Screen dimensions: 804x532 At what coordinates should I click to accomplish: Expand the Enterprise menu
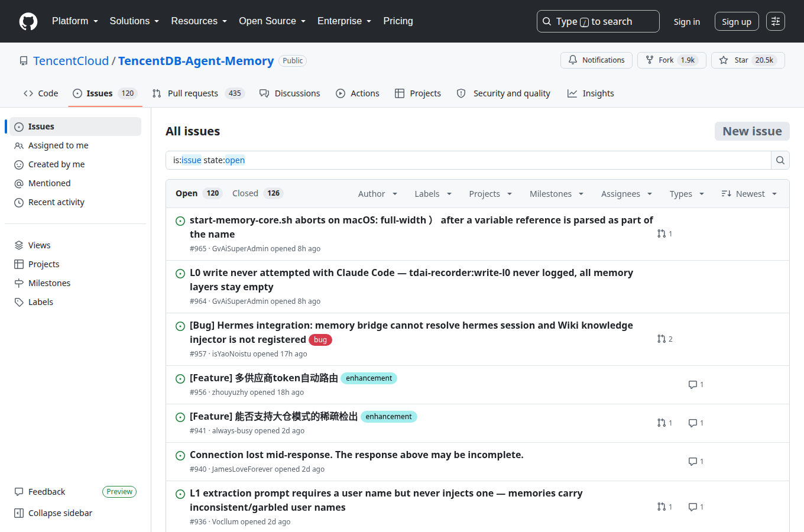pyautogui.click(x=345, y=21)
